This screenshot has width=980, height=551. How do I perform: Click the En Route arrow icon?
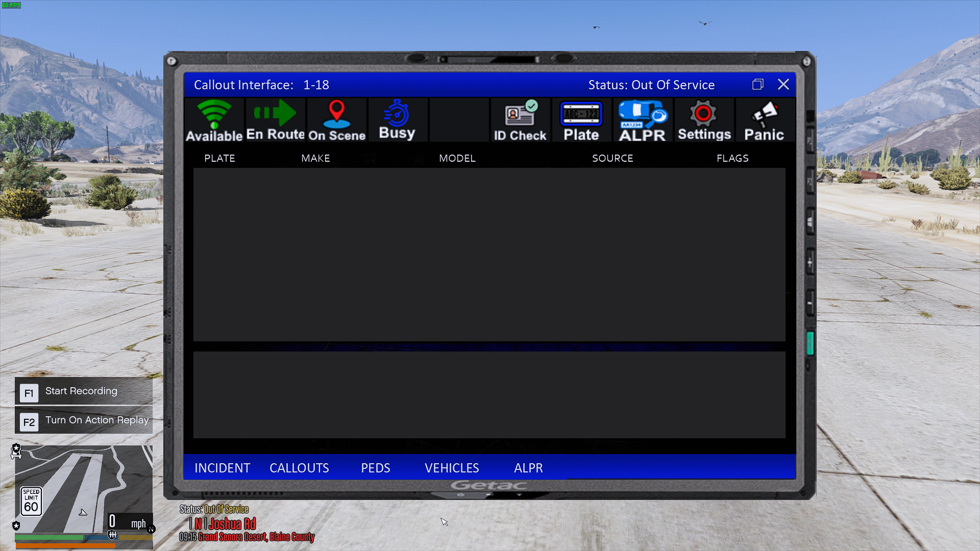(x=275, y=120)
